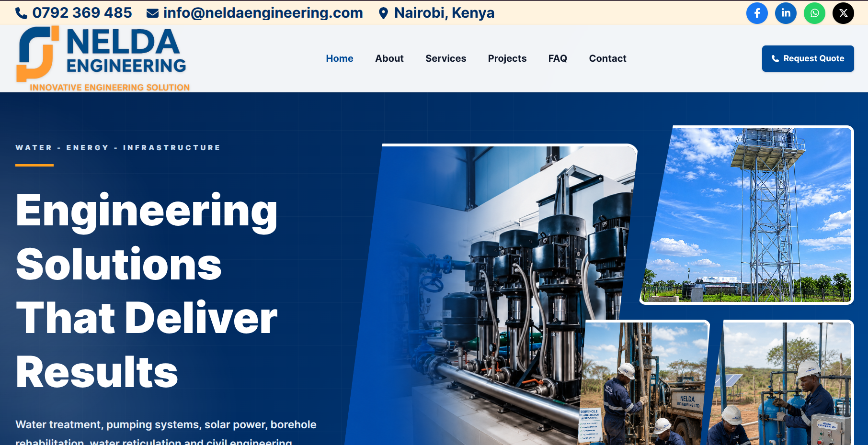Click the envelope icon beside the email address
This screenshot has height=445, width=868.
click(x=152, y=13)
